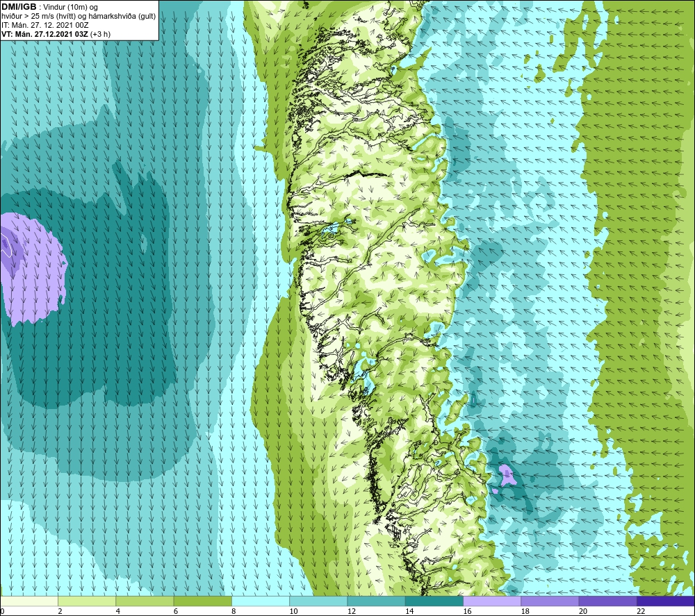The width and height of the screenshot is (695, 616).
Task: Click the small lavender wind patch off southeast coast
Action: pos(506,475)
